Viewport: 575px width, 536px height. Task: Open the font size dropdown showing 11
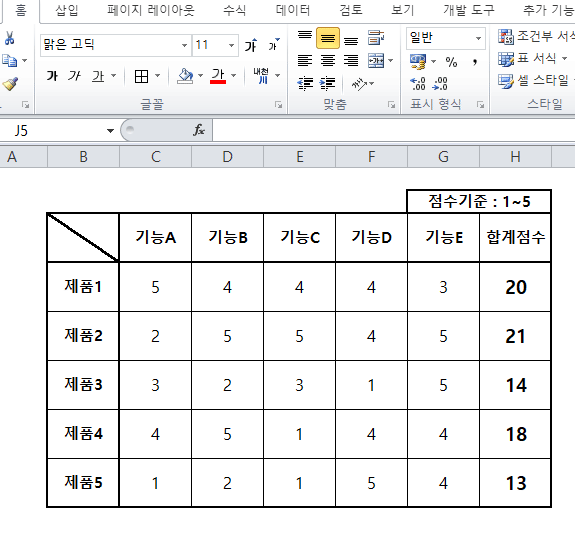231,45
